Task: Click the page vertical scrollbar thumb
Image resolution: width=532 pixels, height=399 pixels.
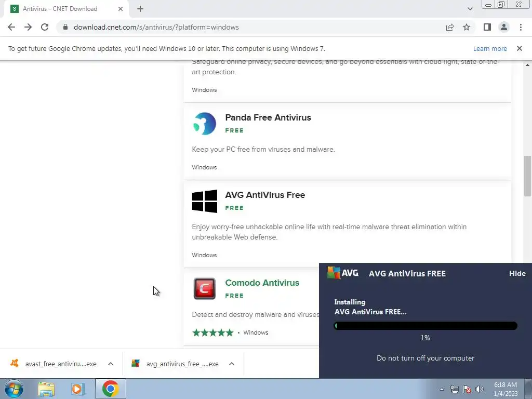Action: click(527, 176)
